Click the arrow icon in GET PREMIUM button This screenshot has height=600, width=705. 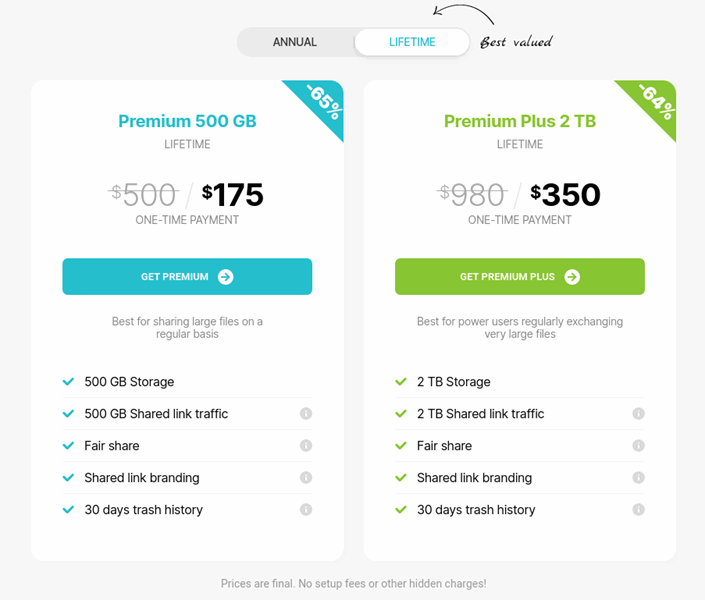point(226,277)
